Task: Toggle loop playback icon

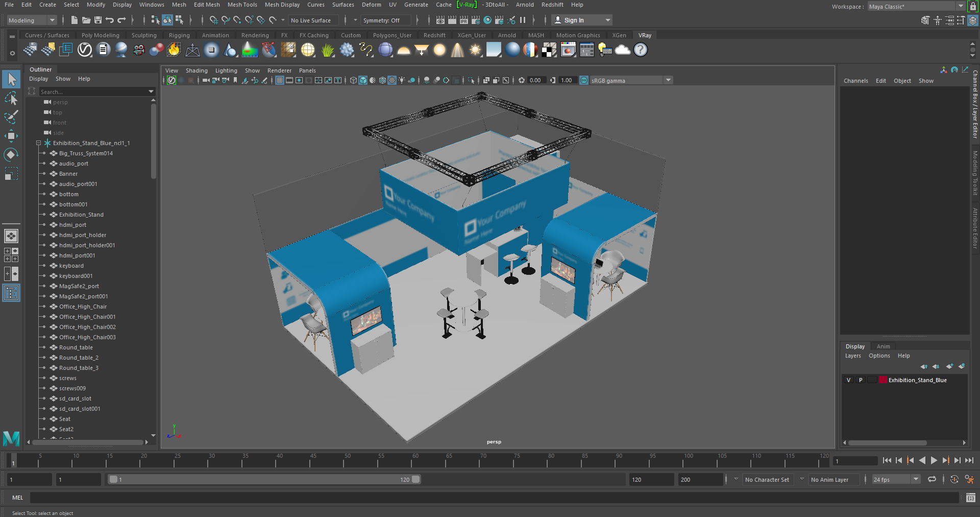Action: pyautogui.click(x=932, y=479)
